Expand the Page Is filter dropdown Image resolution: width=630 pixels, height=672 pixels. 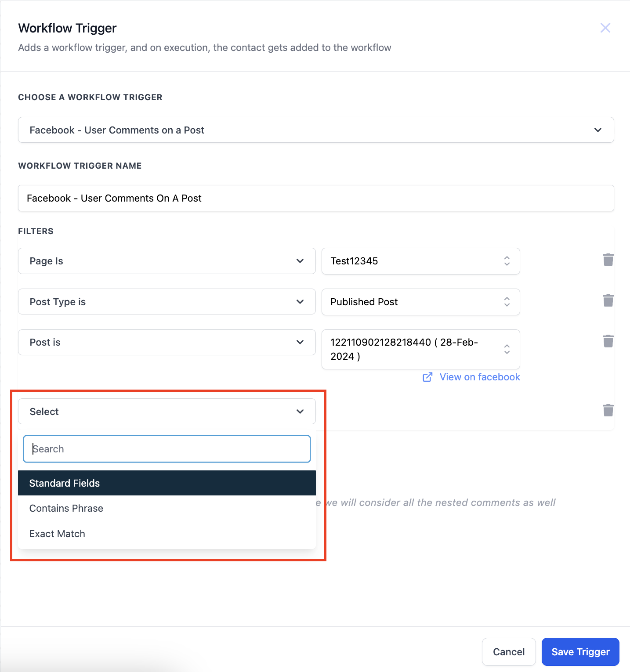pyautogui.click(x=167, y=261)
